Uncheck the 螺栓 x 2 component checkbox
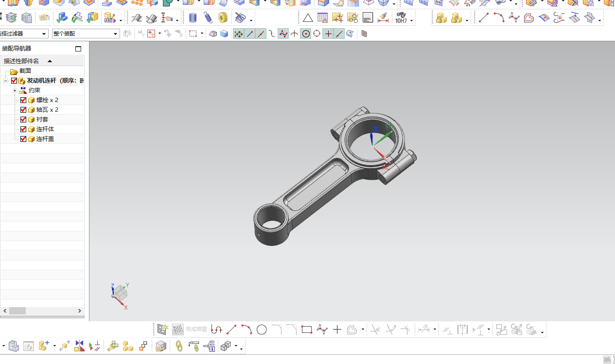This screenshot has height=364, width=615. (23, 100)
